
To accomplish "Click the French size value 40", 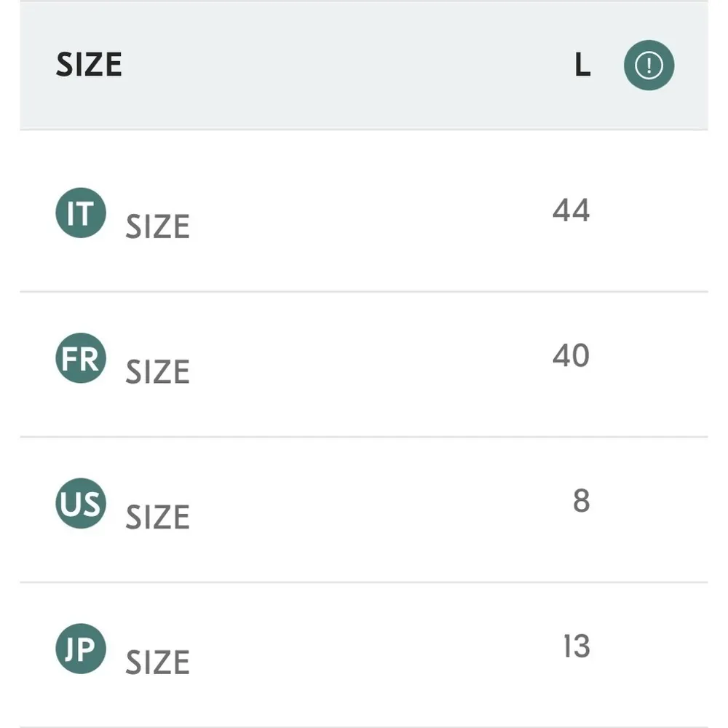I will point(571,356).
